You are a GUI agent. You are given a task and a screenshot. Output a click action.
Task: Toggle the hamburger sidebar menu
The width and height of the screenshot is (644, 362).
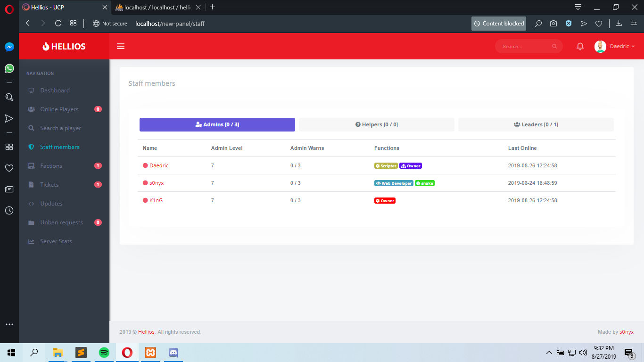coord(121,46)
